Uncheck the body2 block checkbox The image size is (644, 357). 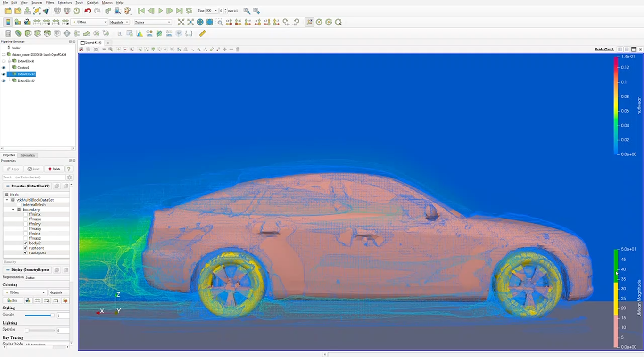tap(25, 243)
